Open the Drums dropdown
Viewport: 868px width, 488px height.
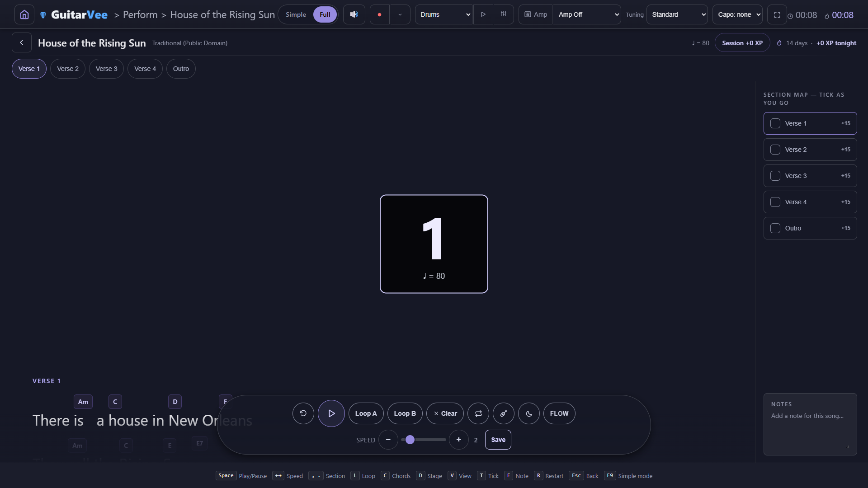tap(443, 14)
